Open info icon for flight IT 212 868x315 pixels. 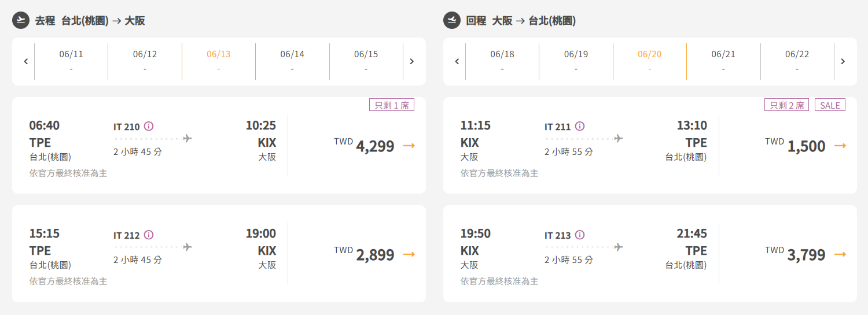[149, 235]
